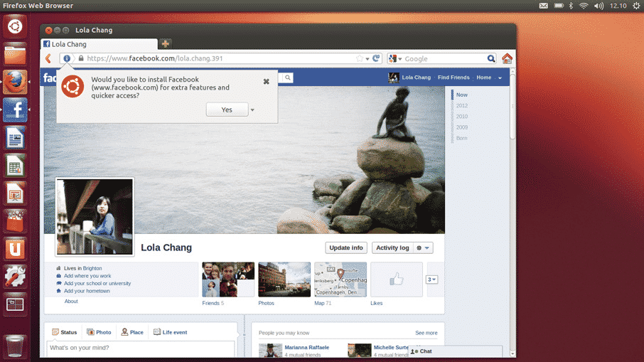Click the Firefox back arrow button

tap(48, 59)
